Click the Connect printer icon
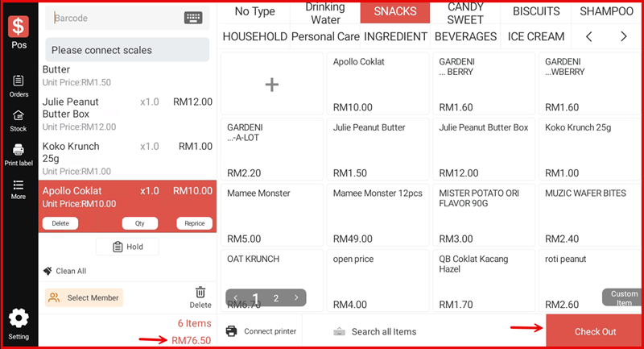This screenshot has height=349, width=644. [x=232, y=331]
